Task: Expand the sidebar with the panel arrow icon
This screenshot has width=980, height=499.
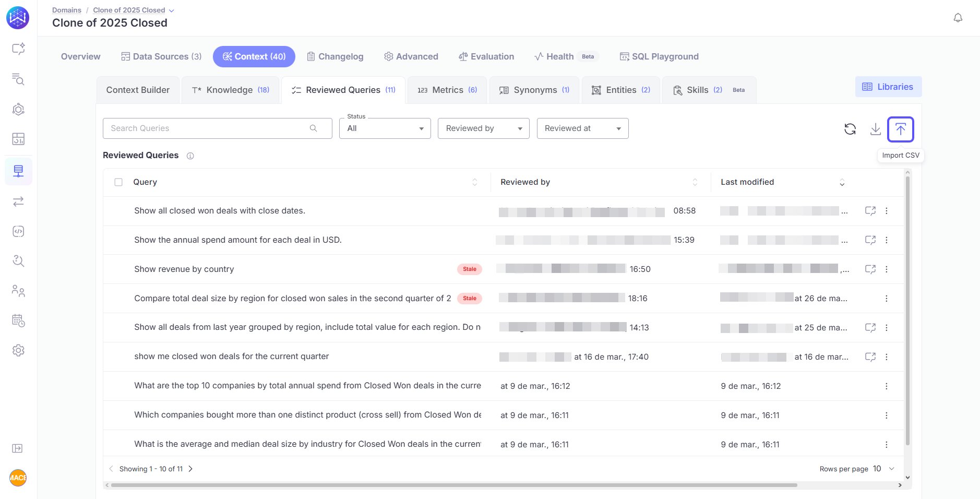Action: (17, 448)
